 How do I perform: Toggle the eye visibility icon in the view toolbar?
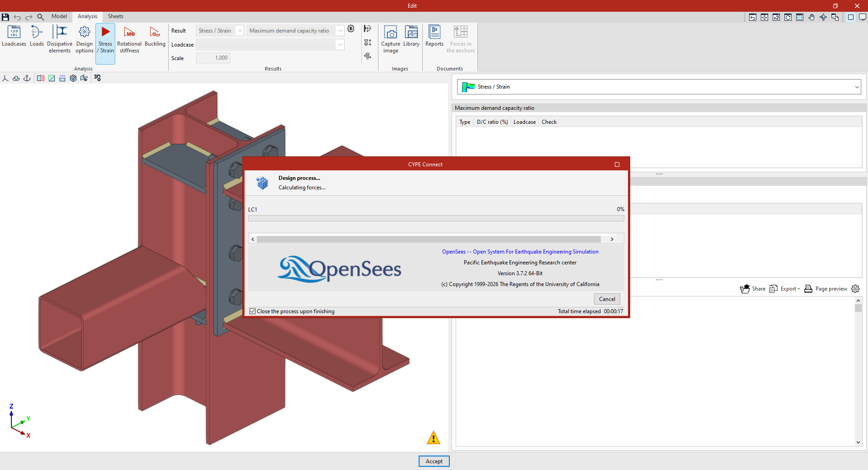[84, 78]
